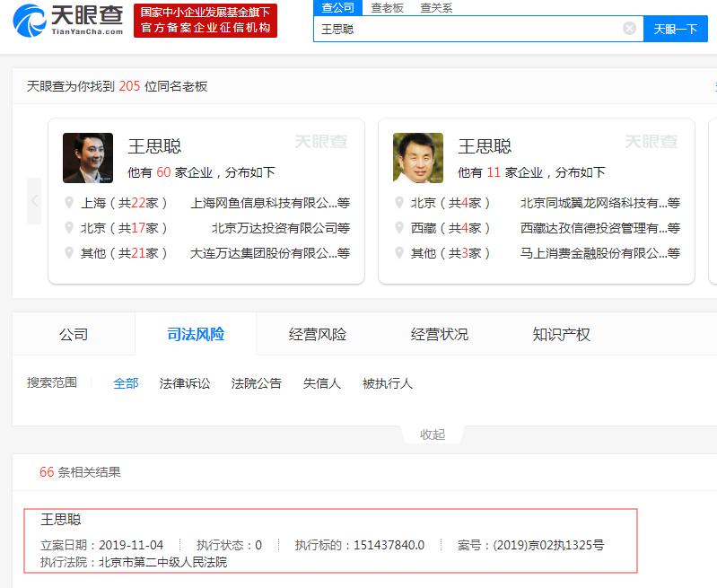717x588 pixels.
Task: Click 执行标的 value 151437840.0
Action: (389, 545)
